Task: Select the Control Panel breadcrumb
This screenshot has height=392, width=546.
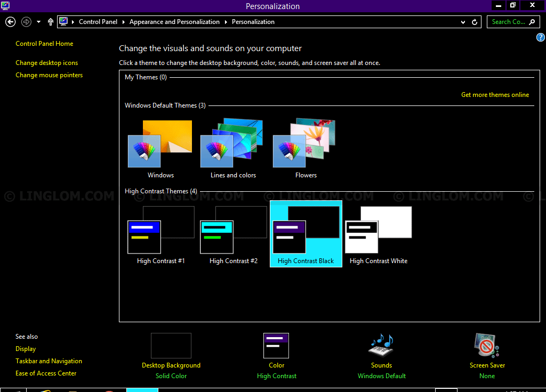Action: 98,21
